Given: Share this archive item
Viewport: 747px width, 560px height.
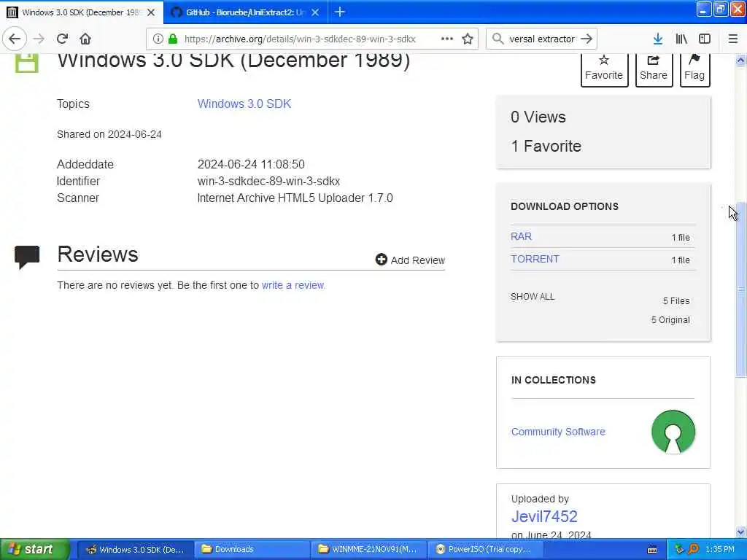Looking at the screenshot, I should 654,69.
